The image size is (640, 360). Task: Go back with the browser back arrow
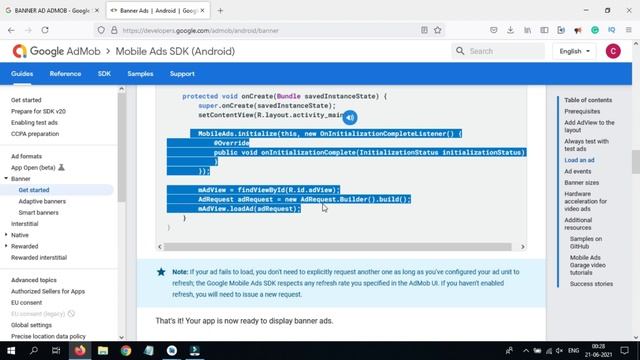pyautogui.click(x=11, y=30)
